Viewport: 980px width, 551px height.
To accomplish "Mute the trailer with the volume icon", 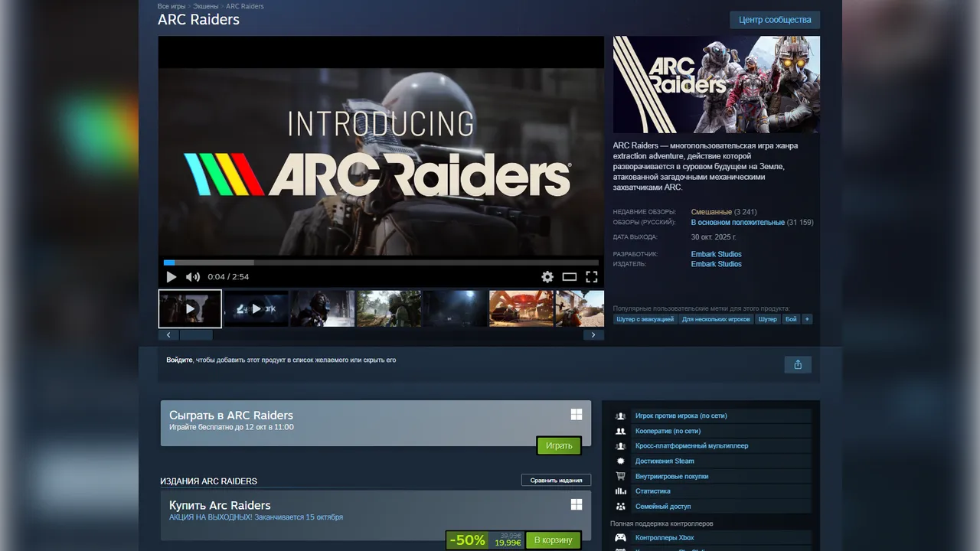I will pyautogui.click(x=193, y=277).
